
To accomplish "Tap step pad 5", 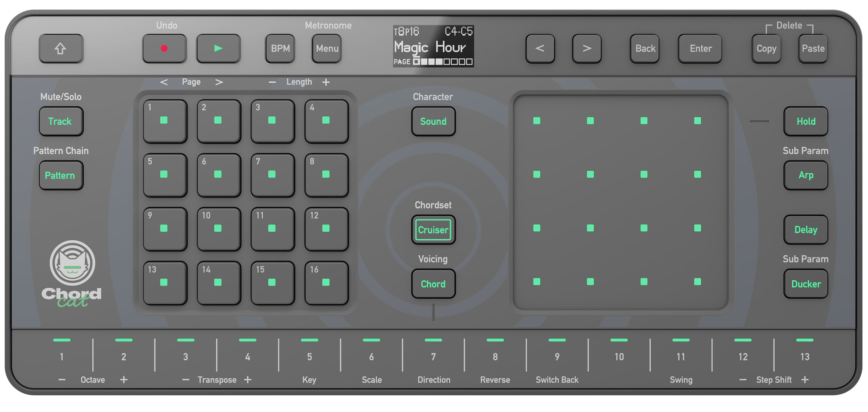I will point(165,175).
